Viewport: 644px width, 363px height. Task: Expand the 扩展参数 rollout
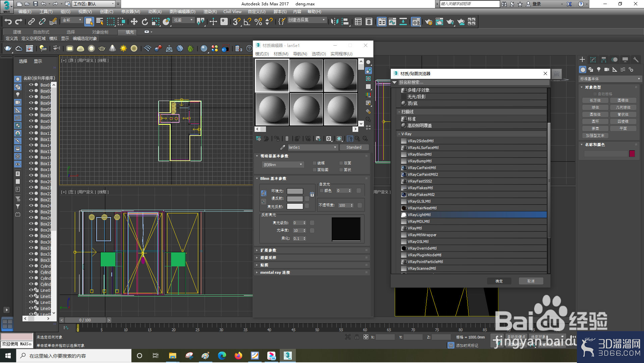click(x=312, y=251)
